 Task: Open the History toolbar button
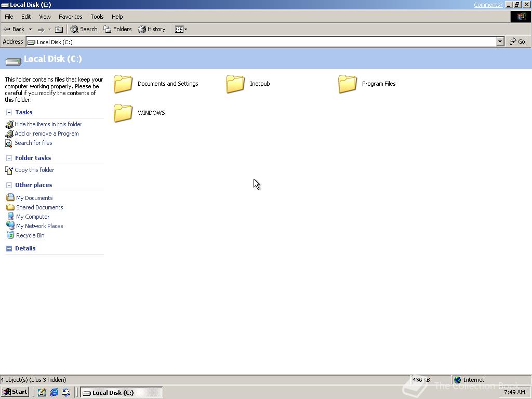click(x=152, y=29)
